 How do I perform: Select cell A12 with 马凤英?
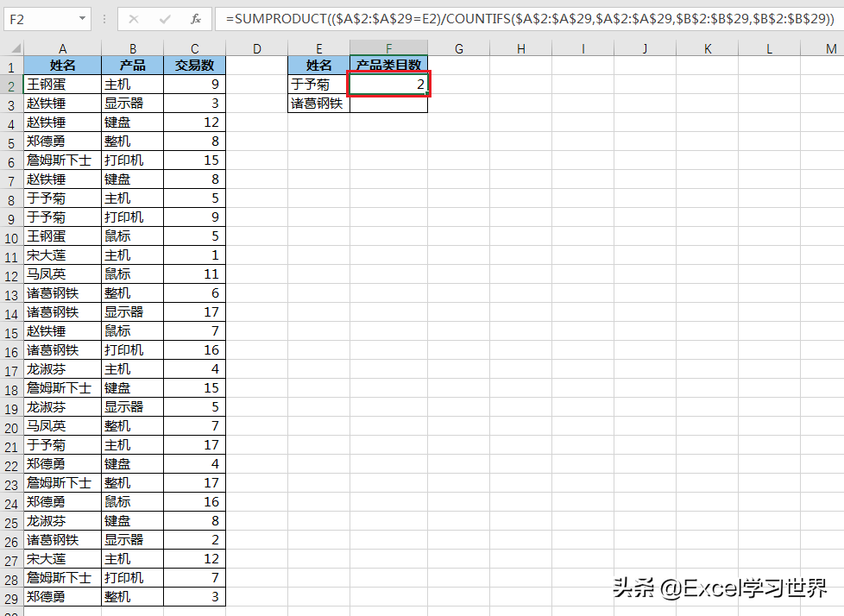click(62, 273)
